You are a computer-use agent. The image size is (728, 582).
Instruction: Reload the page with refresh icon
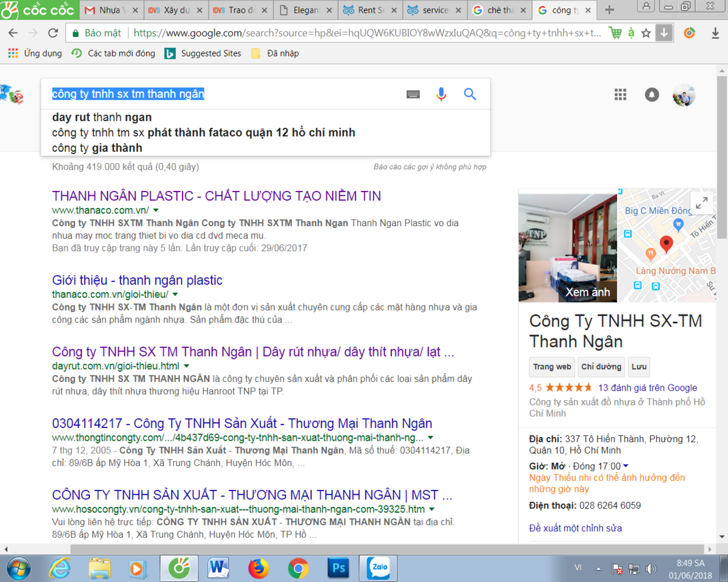coord(53,33)
